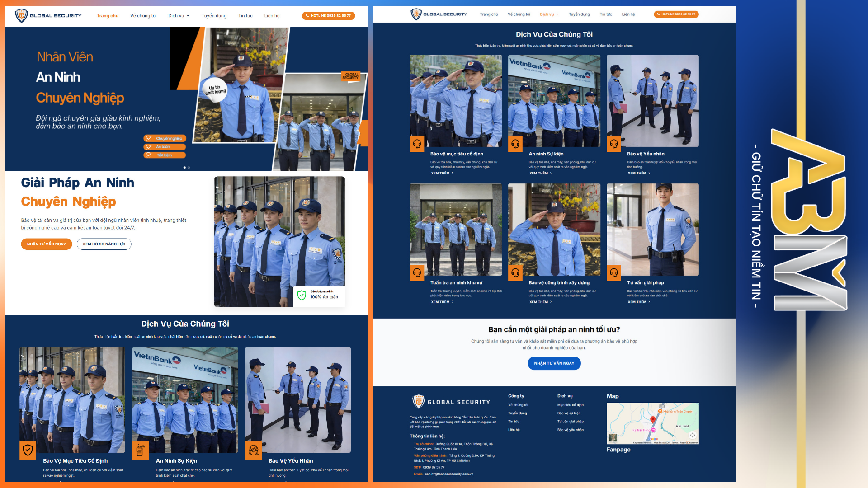Screen dimensions: 868x488
Task: Open Tuyển dụng on homepage nav
Action: click(214, 16)
